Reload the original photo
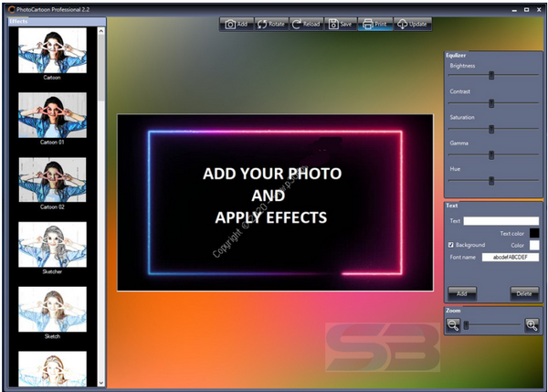Viewport: 548px width, 392px height. (x=306, y=24)
